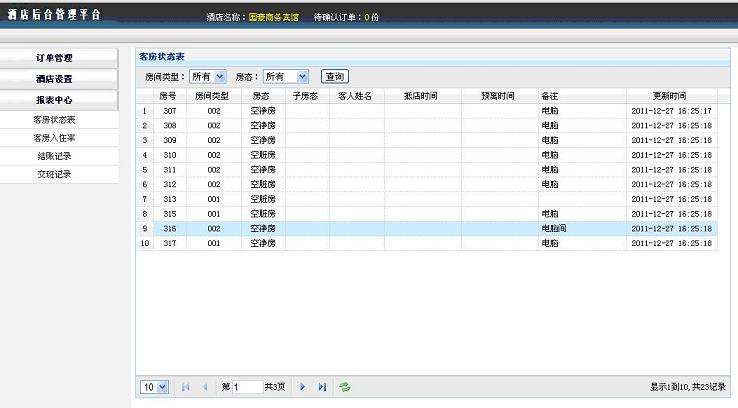
Task: Sort by 房态 column header
Action: [x=261, y=96]
